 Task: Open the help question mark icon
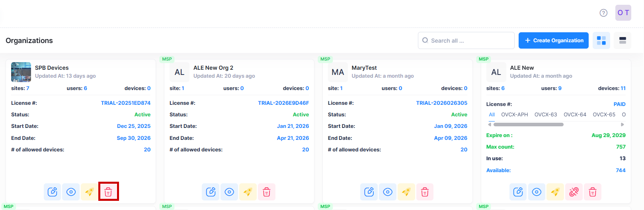[603, 13]
